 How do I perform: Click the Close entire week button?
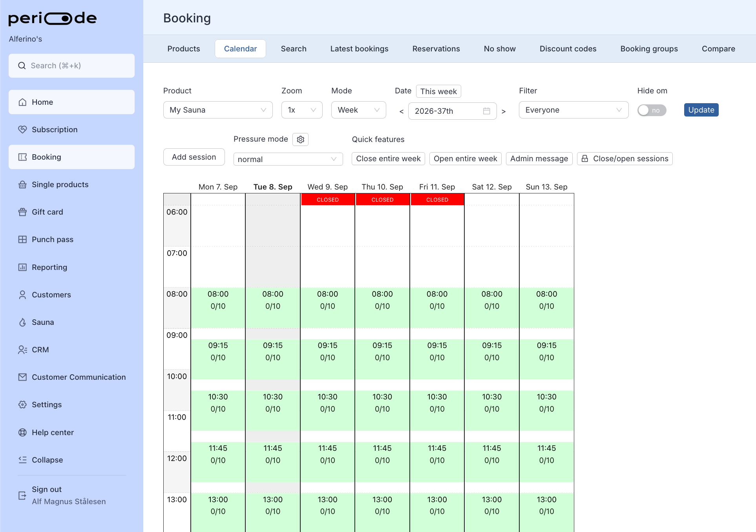388,159
